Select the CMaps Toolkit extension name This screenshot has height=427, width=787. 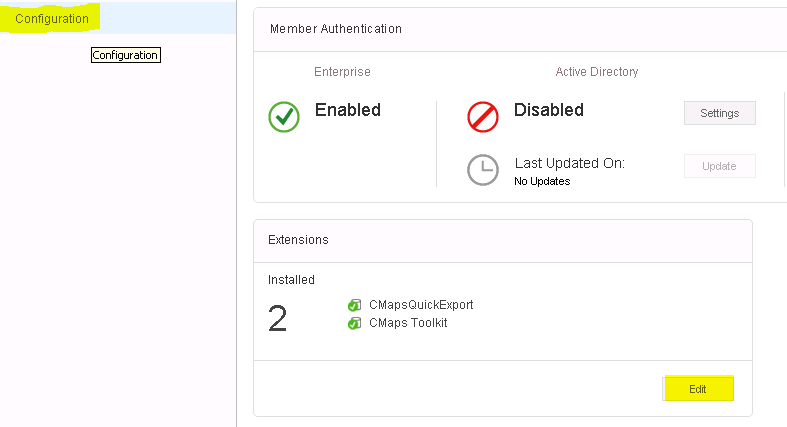(408, 323)
